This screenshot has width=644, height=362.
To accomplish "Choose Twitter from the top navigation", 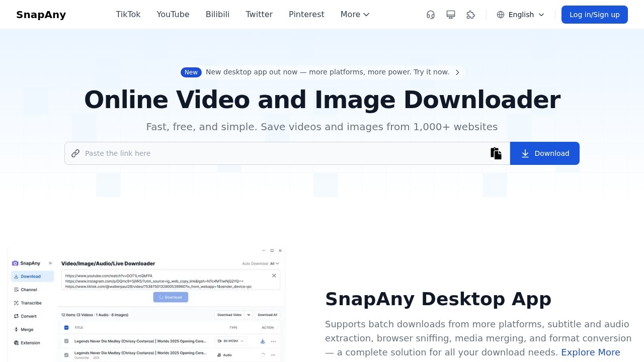I will coord(259,15).
